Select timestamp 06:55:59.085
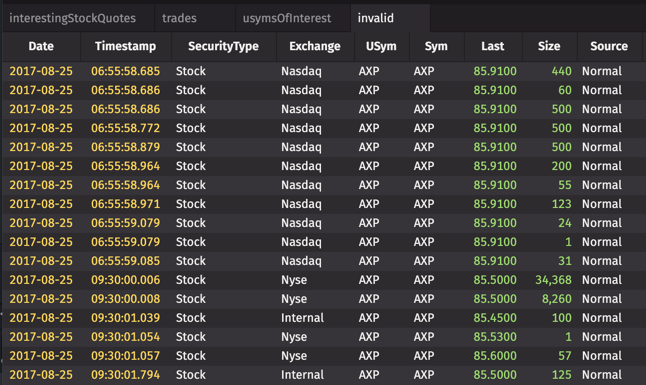 tap(125, 261)
